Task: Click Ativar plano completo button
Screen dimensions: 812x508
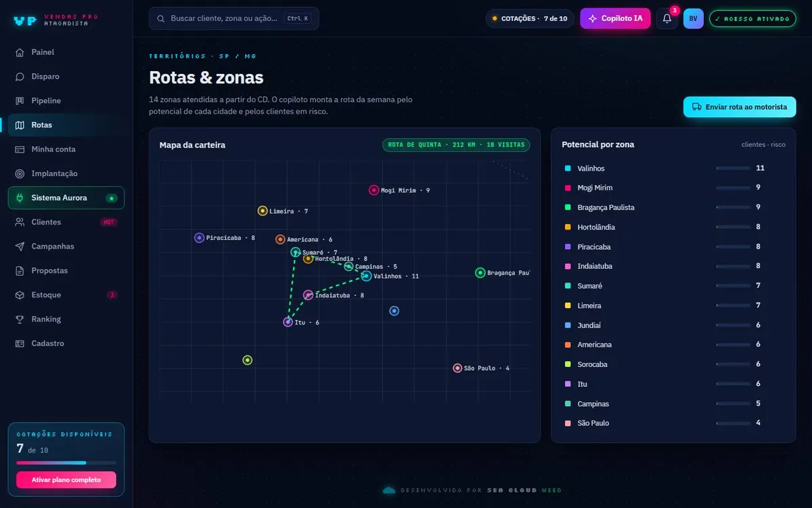Action: point(66,480)
